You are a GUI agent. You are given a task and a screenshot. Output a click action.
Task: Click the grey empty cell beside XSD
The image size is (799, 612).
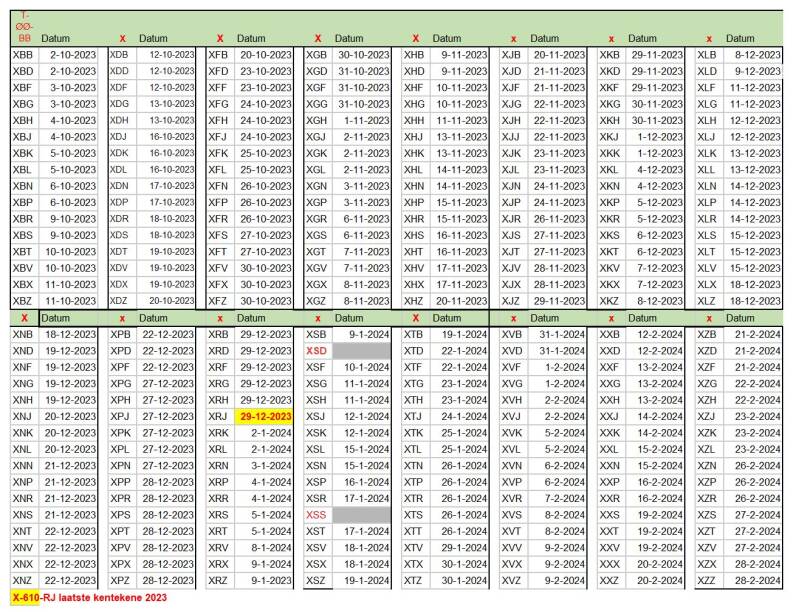(362, 351)
